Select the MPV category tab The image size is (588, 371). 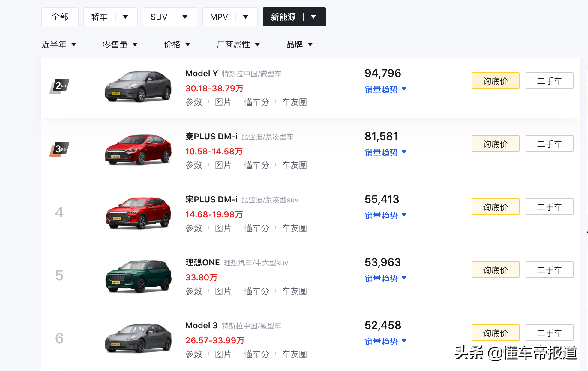click(x=219, y=17)
